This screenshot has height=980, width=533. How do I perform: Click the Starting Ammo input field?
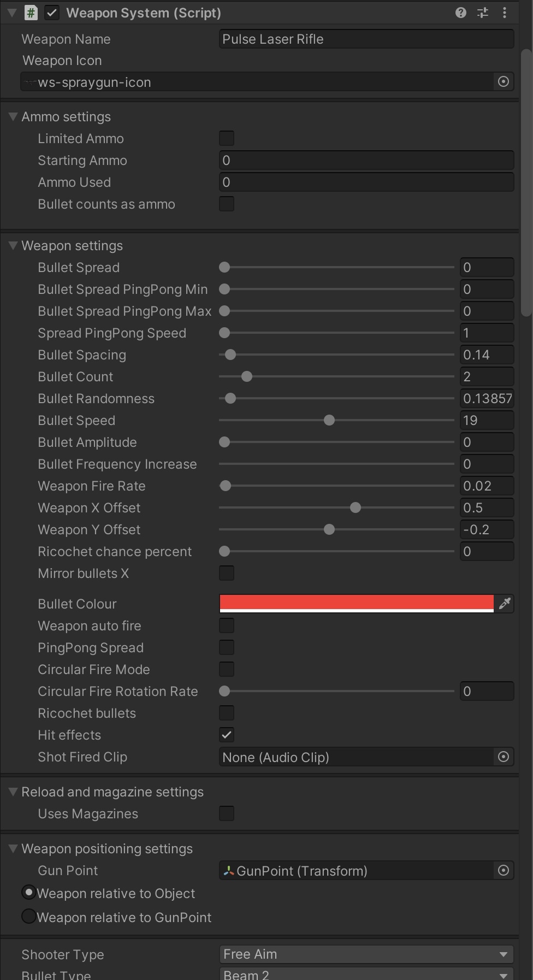pyautogui.click(x=366, y=161)
